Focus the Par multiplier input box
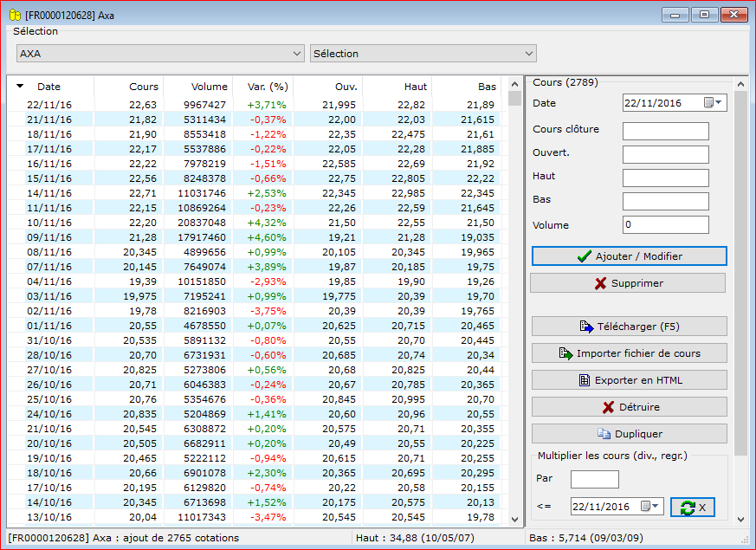 594,479
